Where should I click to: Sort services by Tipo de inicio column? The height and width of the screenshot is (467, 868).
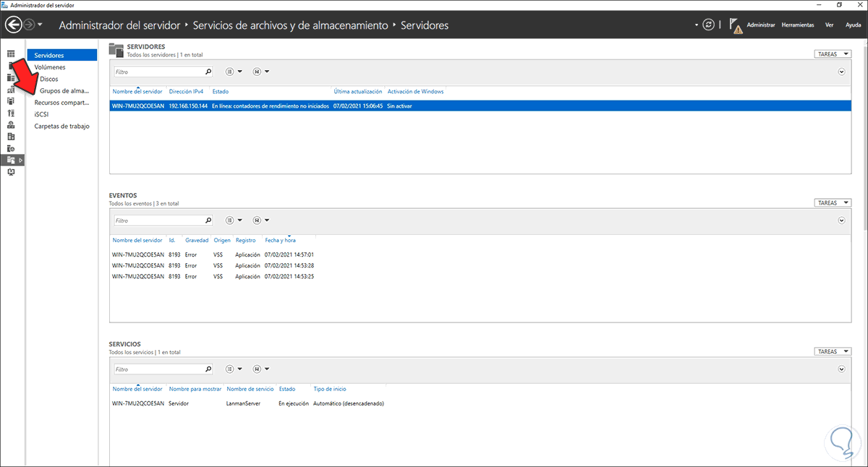pos(329,388)
